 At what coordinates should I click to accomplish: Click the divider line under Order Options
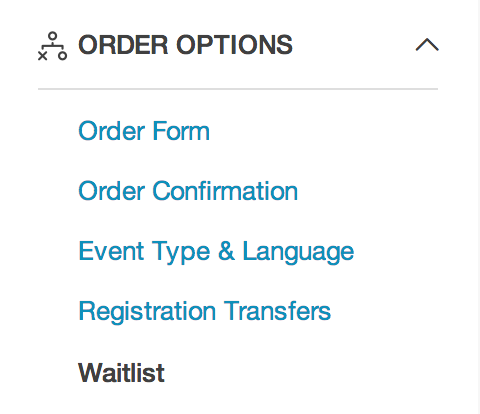[x=238, y=89]
